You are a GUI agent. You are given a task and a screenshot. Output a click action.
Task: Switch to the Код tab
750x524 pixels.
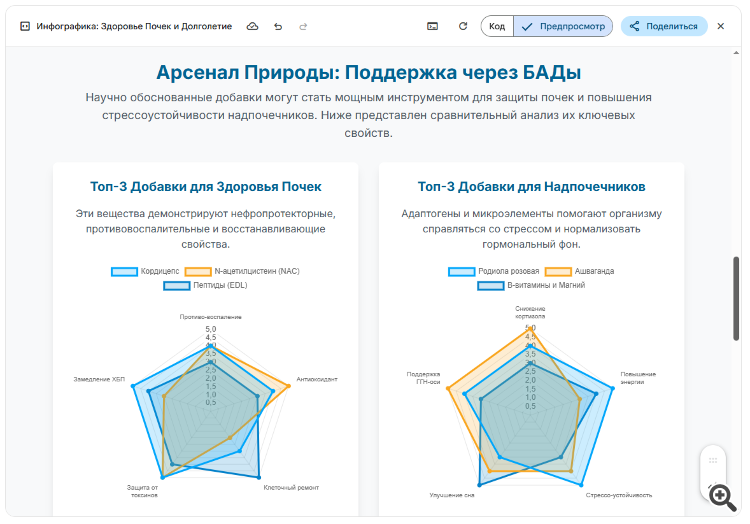497,26
